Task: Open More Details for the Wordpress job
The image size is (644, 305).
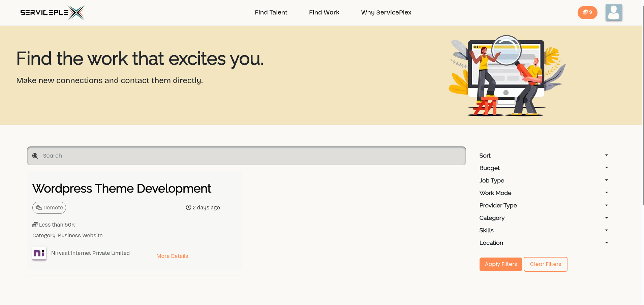Action: click(172, 256)
